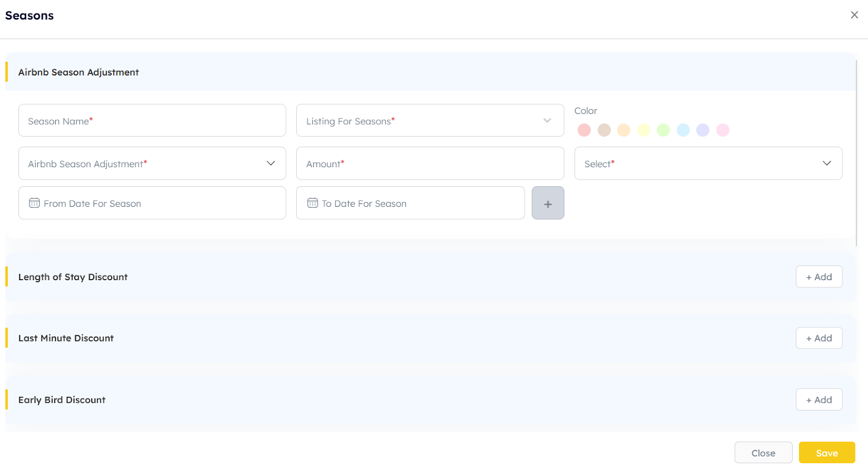Open the Select dropdown next to Amount
The height and width of the screenshot is (468, 868).
[x=709, y=163]
